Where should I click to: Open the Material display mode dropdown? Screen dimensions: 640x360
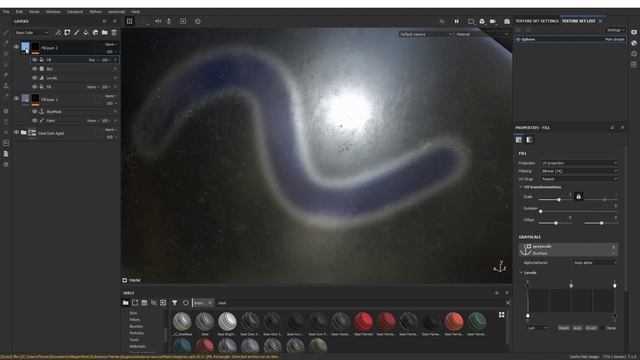pos(482,34)
